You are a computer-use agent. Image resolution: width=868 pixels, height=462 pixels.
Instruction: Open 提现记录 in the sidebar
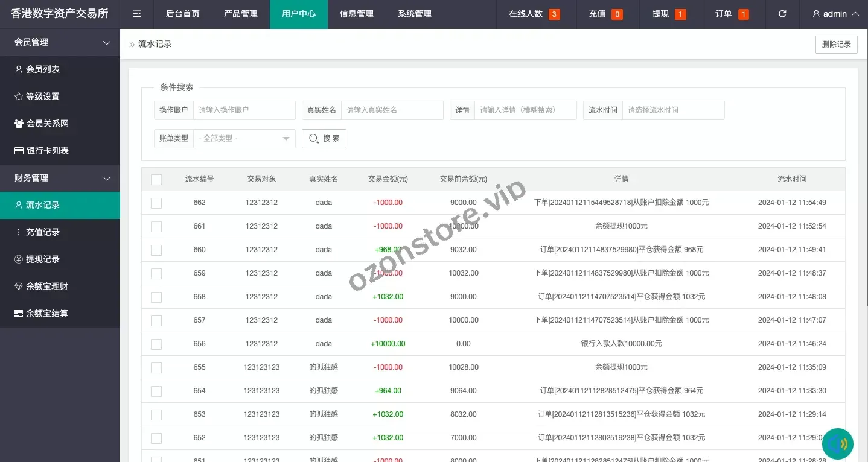pos(42,259)
